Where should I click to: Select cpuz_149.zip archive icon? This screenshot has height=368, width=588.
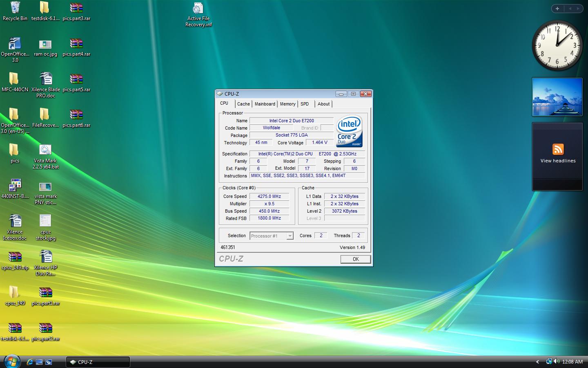click(x=15, y=260)
